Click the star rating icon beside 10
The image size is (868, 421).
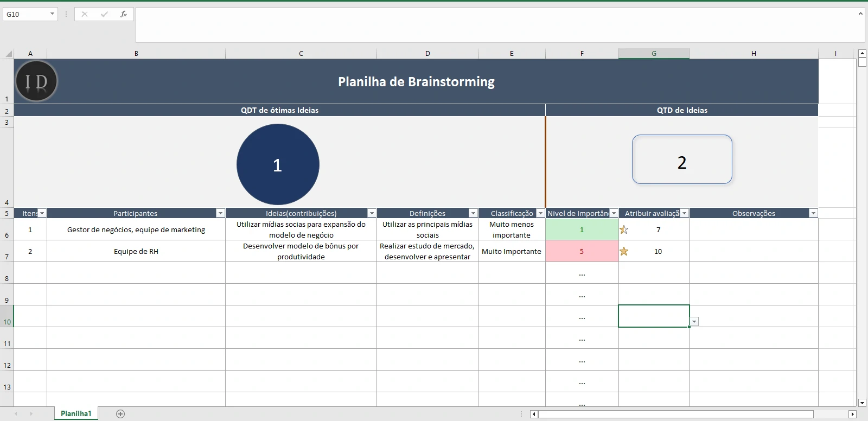[x=624, y=251]
